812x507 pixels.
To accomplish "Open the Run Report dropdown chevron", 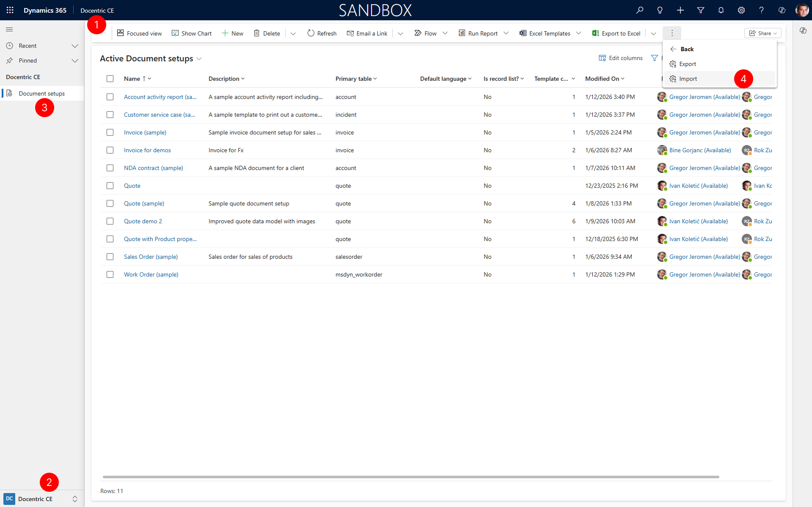I will tap(506, 33).
